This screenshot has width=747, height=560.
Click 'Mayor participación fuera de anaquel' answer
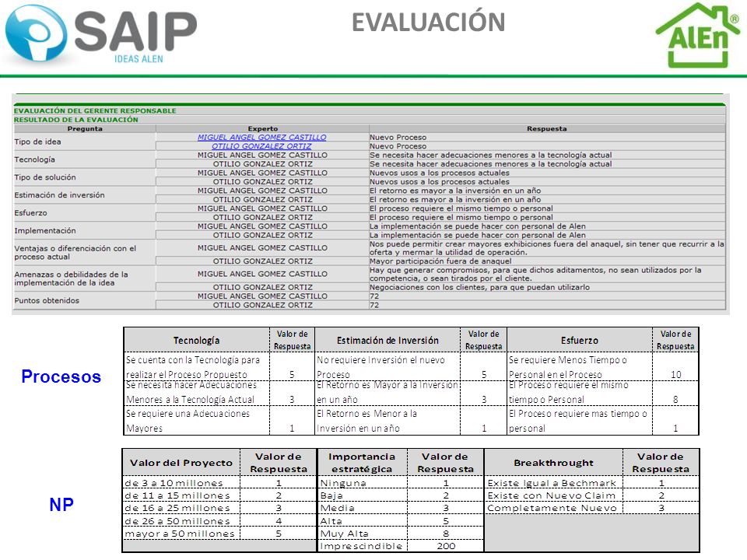[x=440, y=261]
